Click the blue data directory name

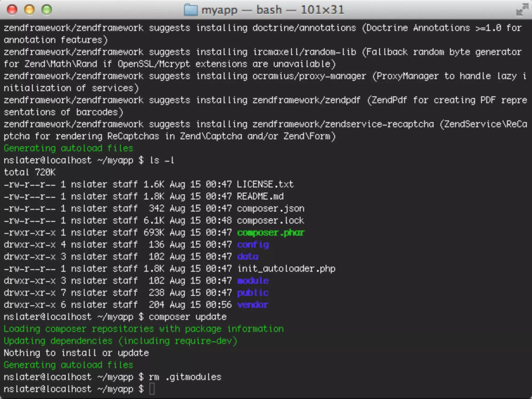pyautogui.click(x=248, y=257)
